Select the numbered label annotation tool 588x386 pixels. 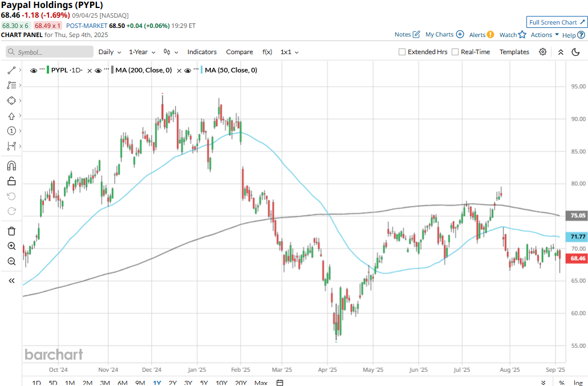point(11,131)
